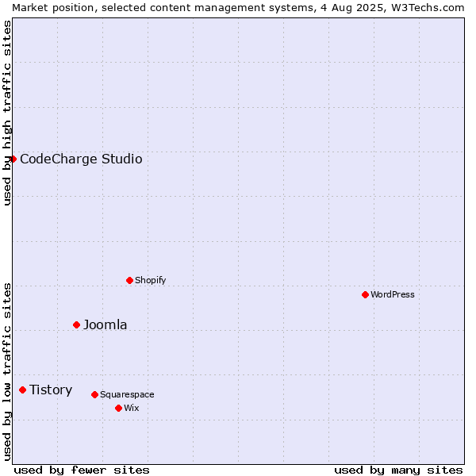Select the WordPress label text
Viewport: 476px width, 476px height.
(392, 294)
